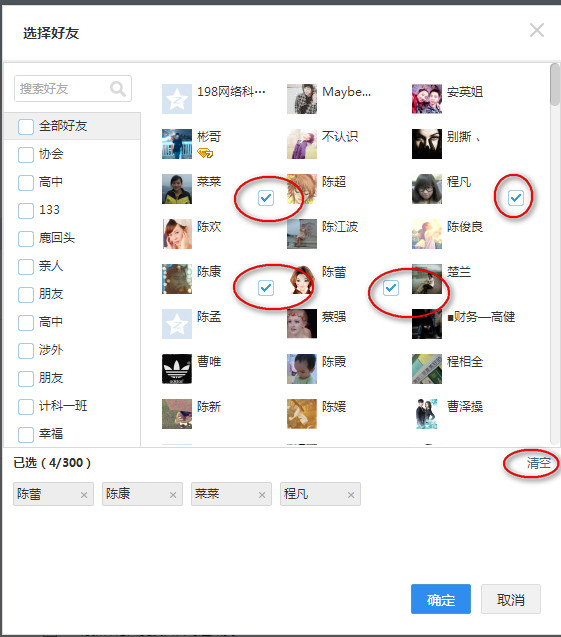The width and height of the screenshot is (561, 637).
Task: Toggle the 计科一班 group checkbox
Action: tap(26, 406)
